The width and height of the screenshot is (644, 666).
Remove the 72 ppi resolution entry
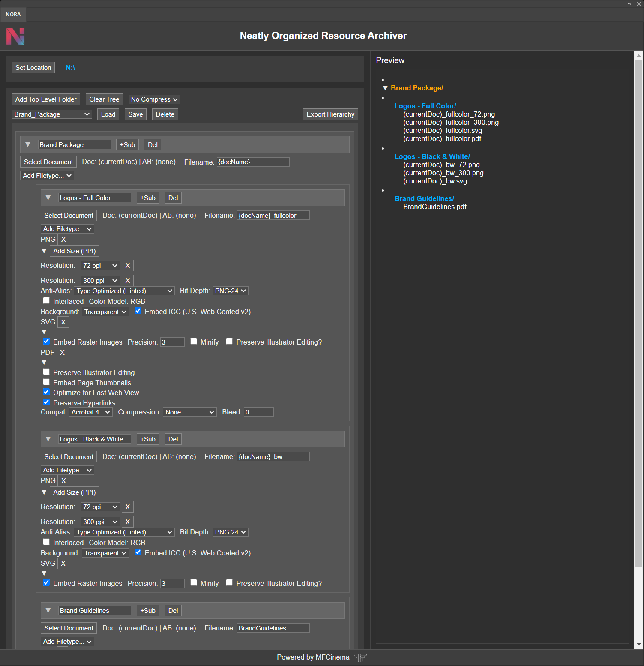point(127,265)
